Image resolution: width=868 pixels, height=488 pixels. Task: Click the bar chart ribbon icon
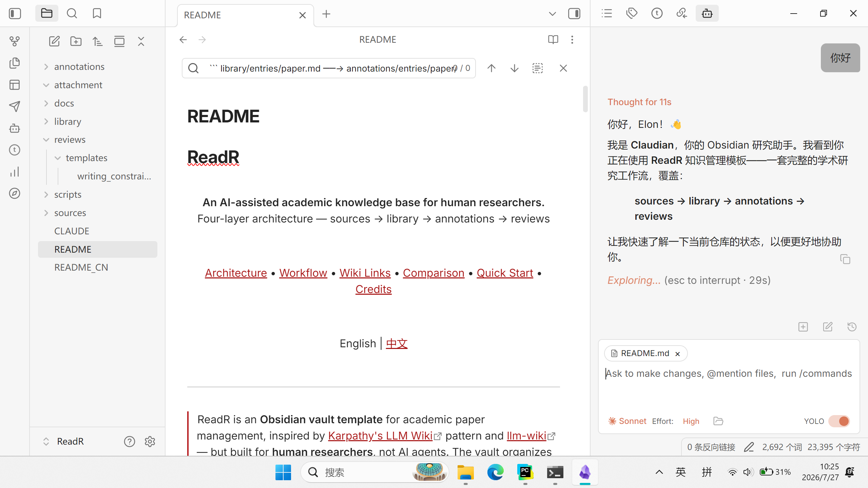click(15, 172)
